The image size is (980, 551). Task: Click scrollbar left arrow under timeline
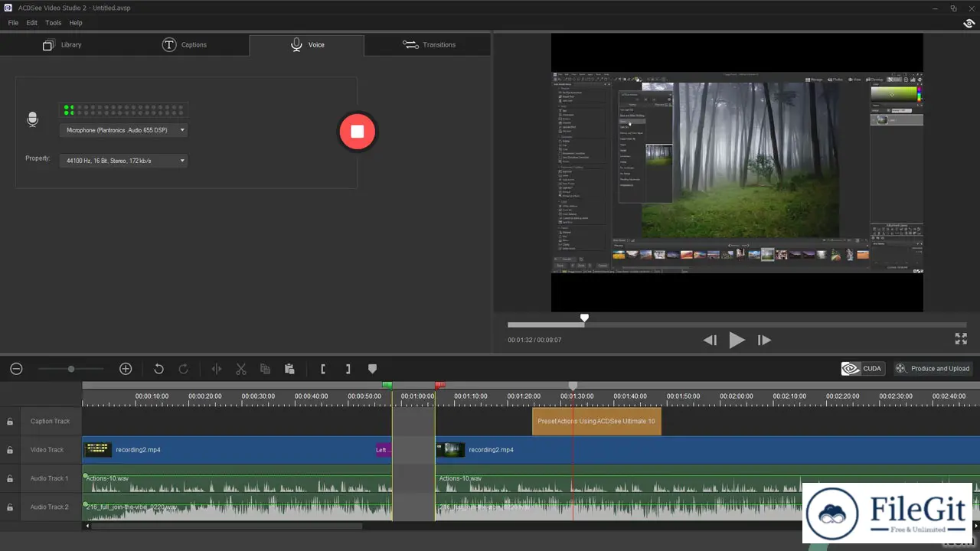[x=87, y=526]
